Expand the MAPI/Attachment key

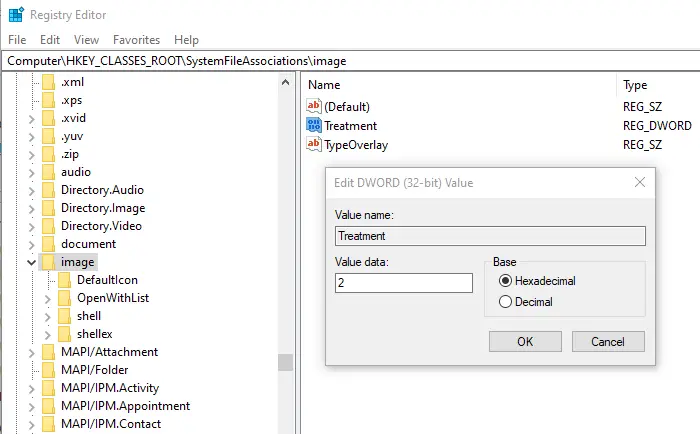tap(31, 352)
